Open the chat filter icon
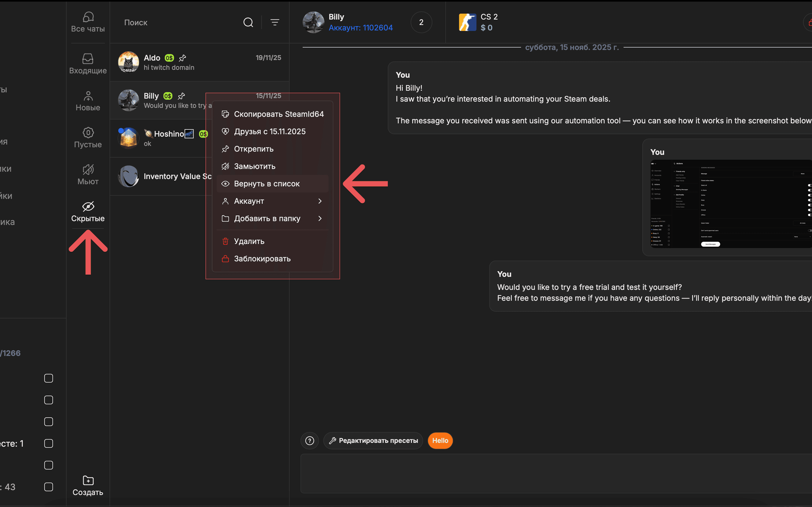Image resolution: width=812 pixels, height=507 pixels. point(275,22)
